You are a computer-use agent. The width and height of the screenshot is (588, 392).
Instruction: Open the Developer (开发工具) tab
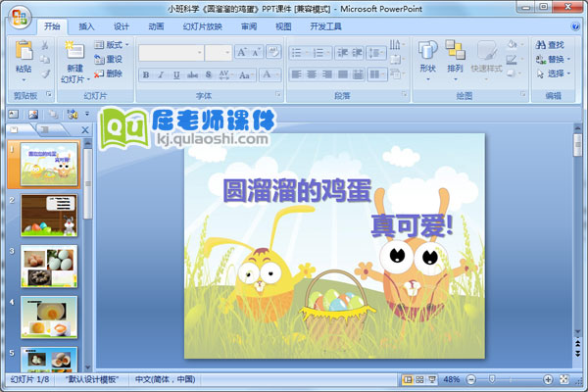tap(326, 26)
